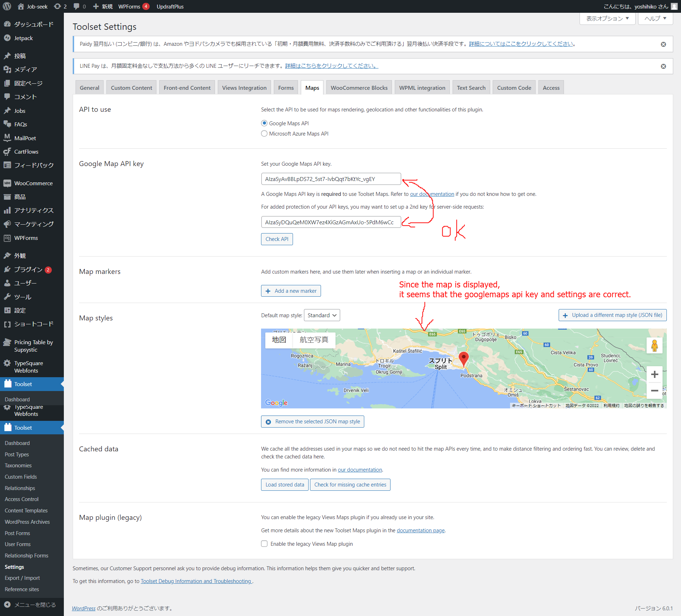Open the メディア library icon

[x=7, y=69]
